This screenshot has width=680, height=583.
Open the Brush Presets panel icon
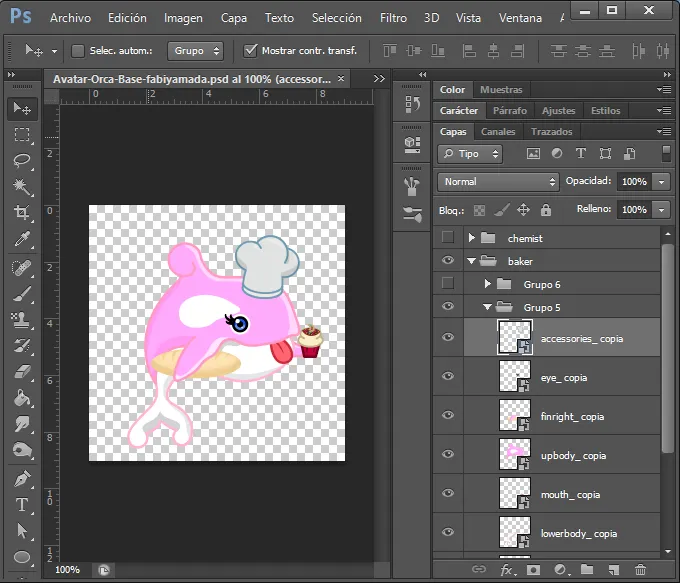(412, 186)
